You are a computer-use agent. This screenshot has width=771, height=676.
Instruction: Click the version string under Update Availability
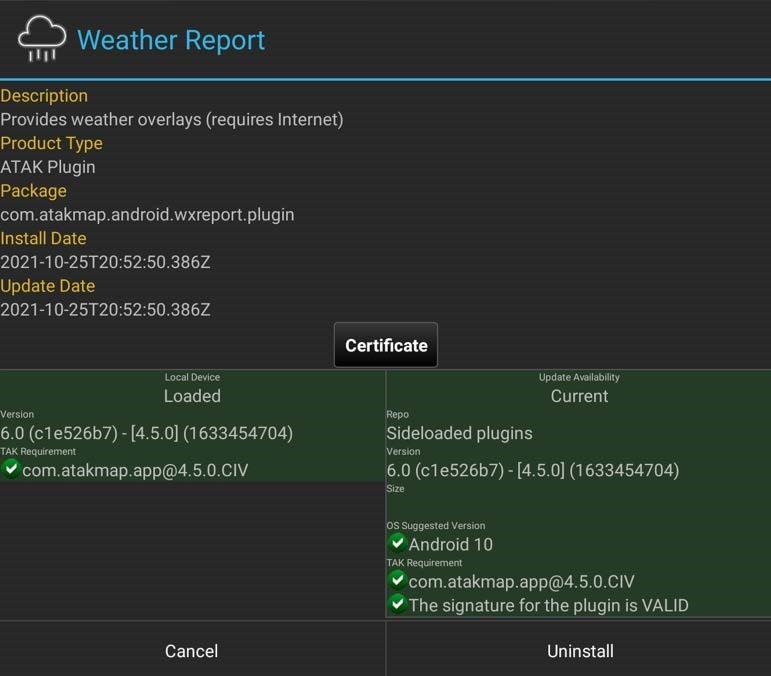pos(532,470)
